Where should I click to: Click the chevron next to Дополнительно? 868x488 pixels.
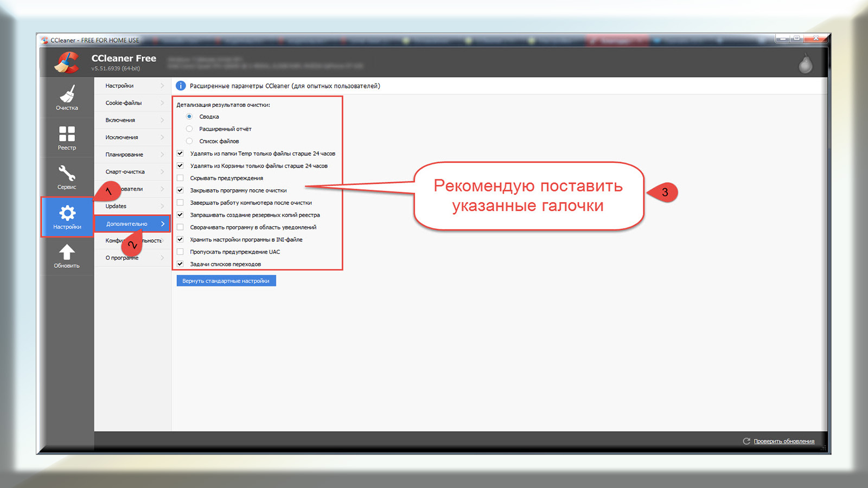(162, 223)
